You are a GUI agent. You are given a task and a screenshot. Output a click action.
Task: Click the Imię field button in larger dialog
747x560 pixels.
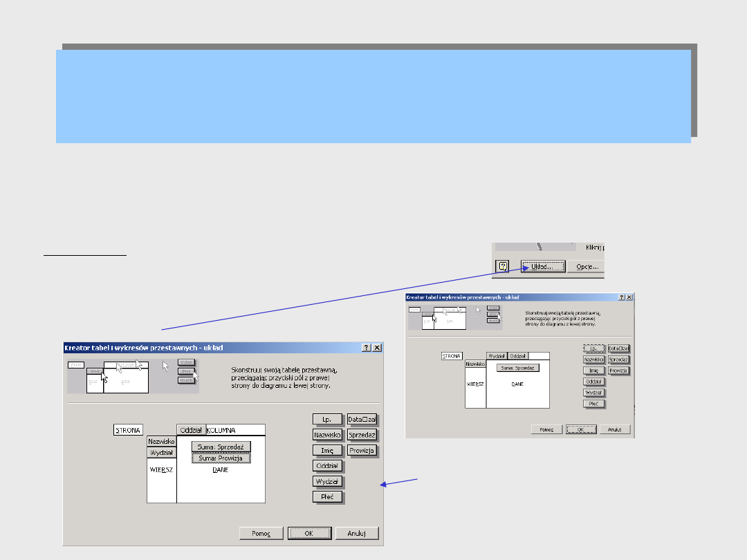(x=327, y=450)
